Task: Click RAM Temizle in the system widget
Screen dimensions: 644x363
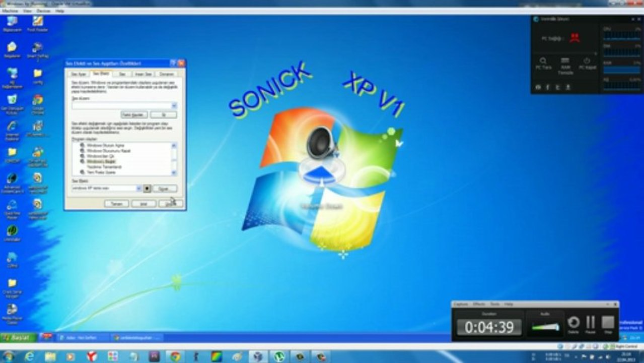Action: 565,66
